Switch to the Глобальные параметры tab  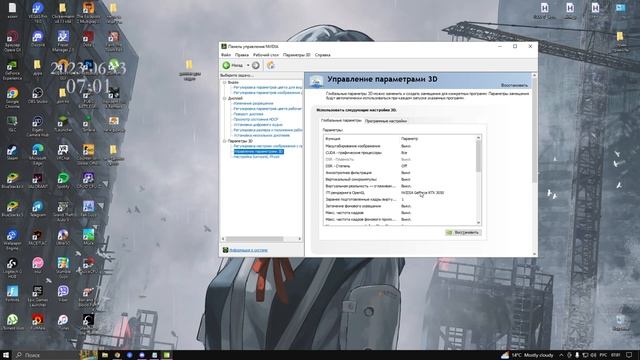click(x=341, y=121)
